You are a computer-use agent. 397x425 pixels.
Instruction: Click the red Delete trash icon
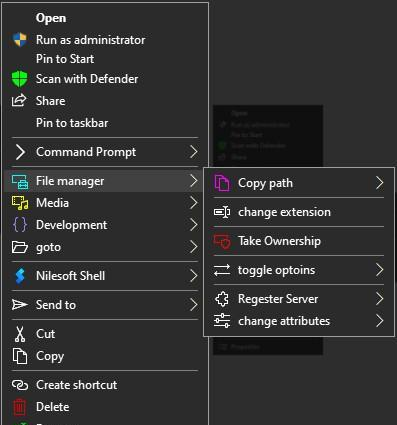(19, 407)
